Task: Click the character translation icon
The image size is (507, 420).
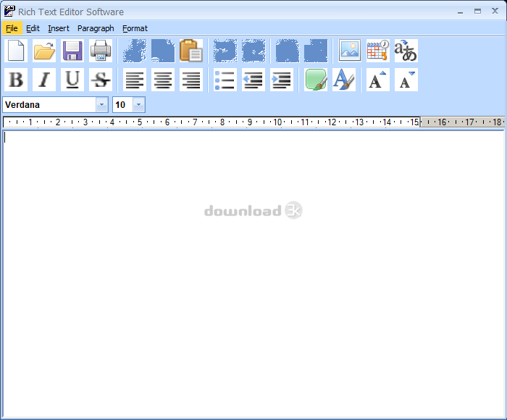Action: pyautogui.click(x=406, y=51)
